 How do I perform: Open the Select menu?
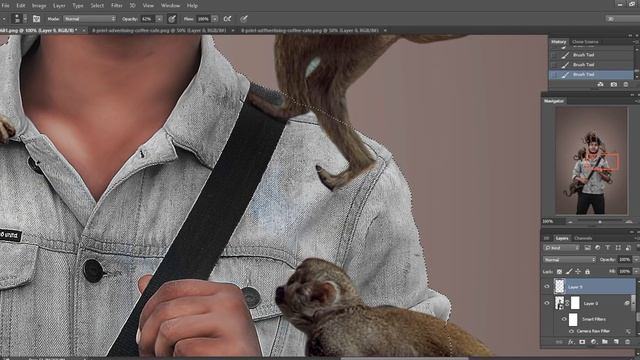97,6
